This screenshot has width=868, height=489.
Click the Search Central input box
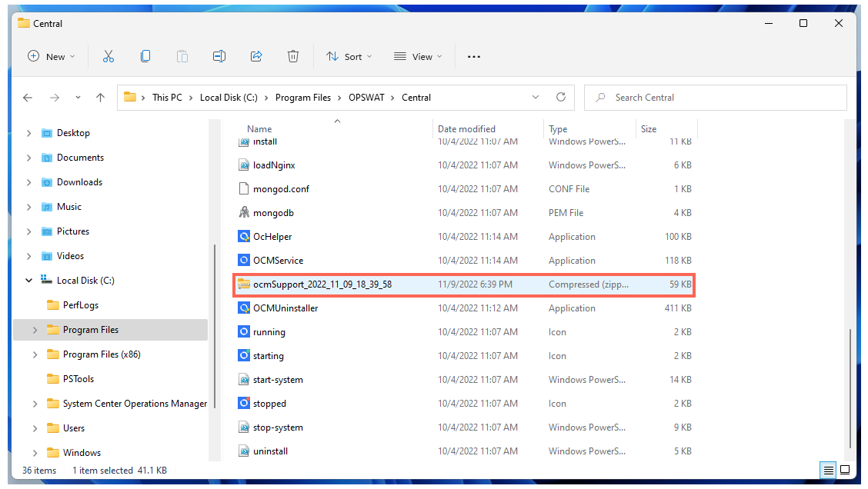click(x=716, y=98)
